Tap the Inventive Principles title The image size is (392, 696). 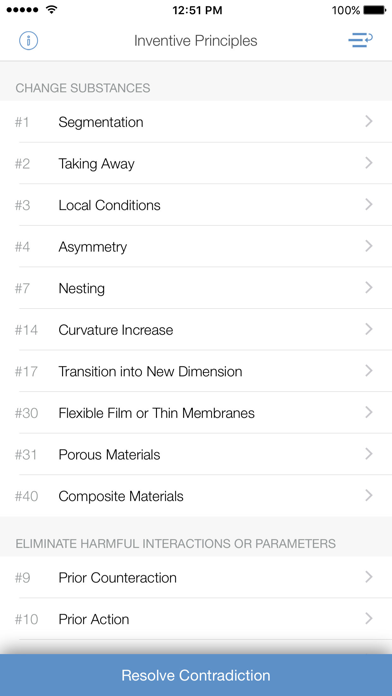(195, 41)
